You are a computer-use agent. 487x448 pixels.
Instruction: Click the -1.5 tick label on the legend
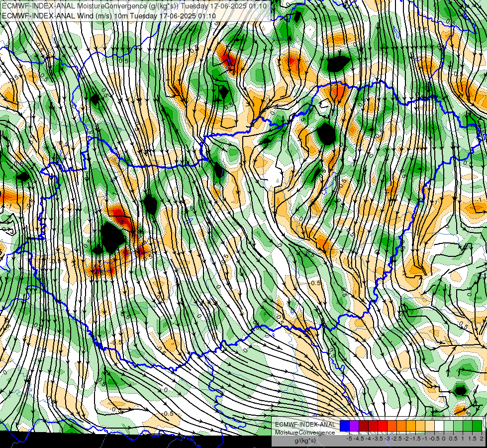[415, 439]
